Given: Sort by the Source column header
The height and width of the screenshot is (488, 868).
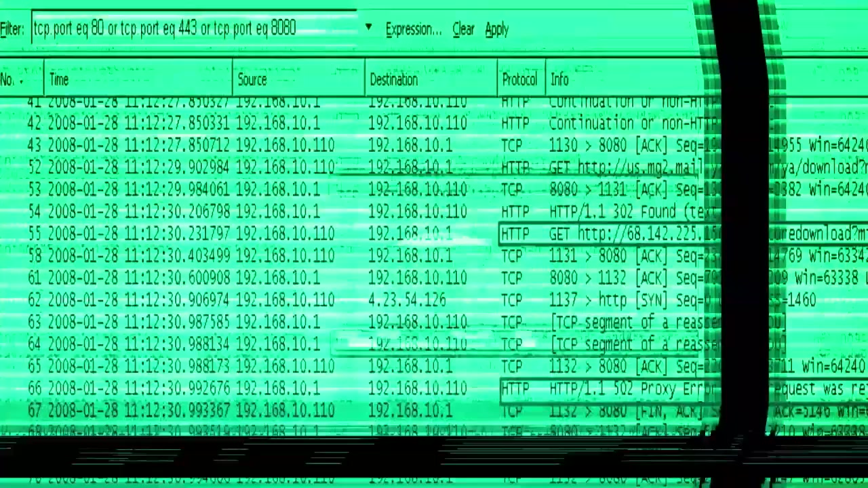Looking at the screenshot, I should point(297,80).
